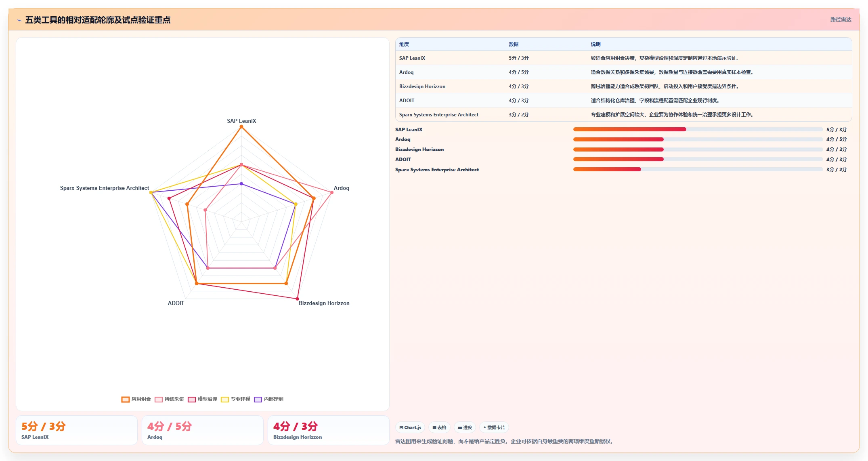Click the ADOIT progress bar
The width and height of the screenshot is (868, 461).
pyautogui.click(x=698, y=159)
